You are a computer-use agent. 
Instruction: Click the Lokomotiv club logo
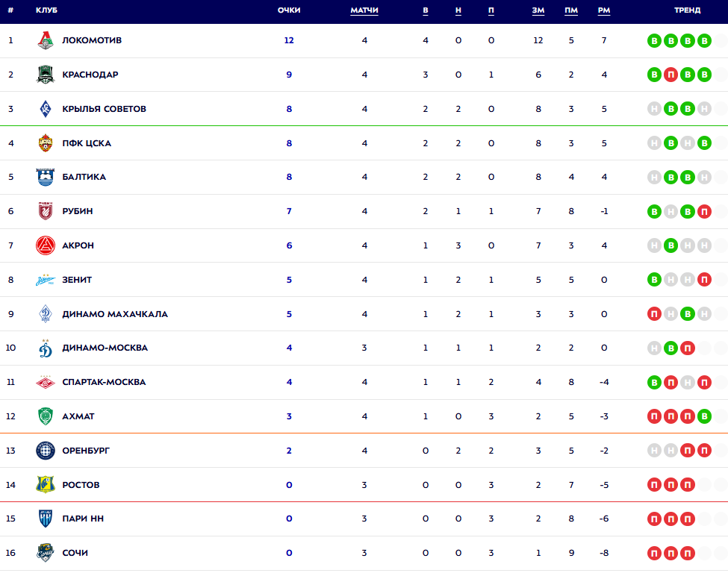[46, 40]
